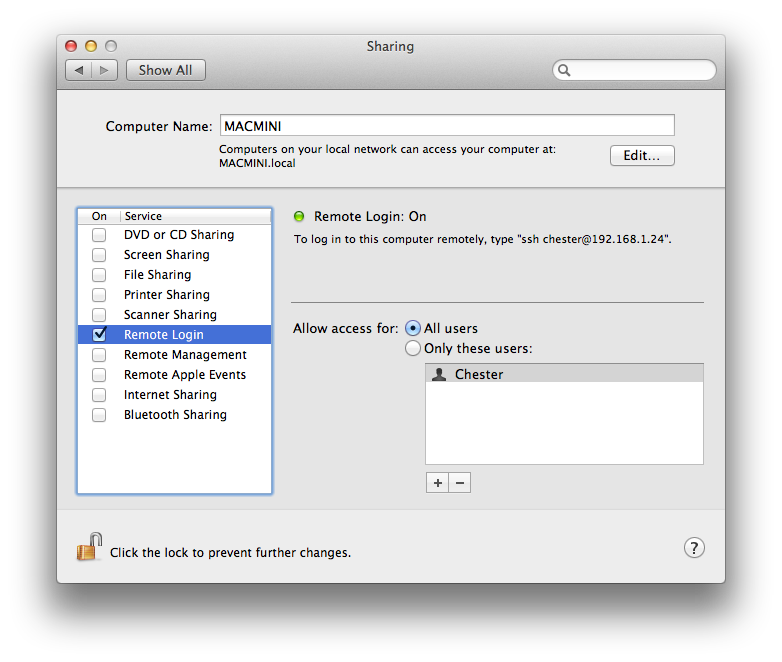Screen dimensions: 782x662
Task: Turn on Internet Sharing checkbox
Action: click(x=99, y=395)
